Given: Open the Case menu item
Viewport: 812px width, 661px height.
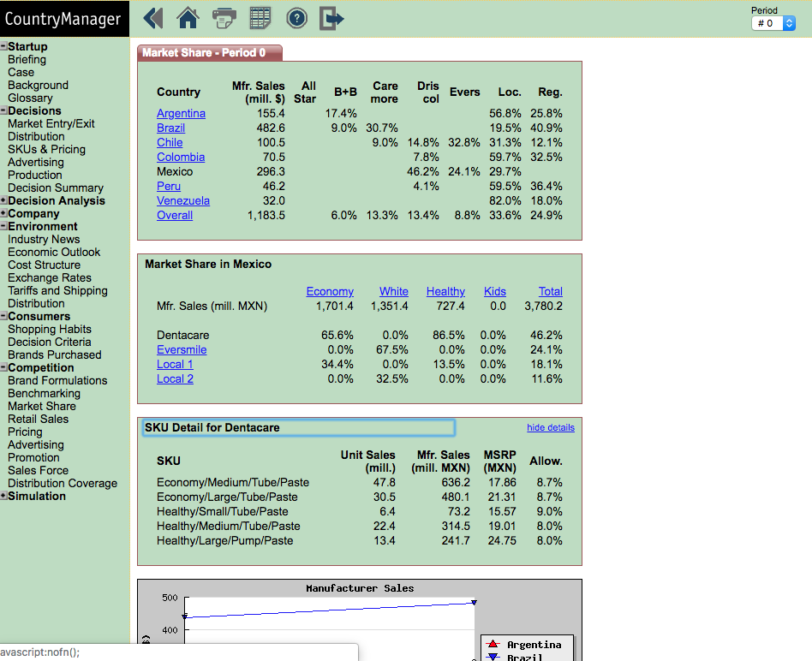Looking at the screenshot, I should pyautogui.click(x=21, y=73).
